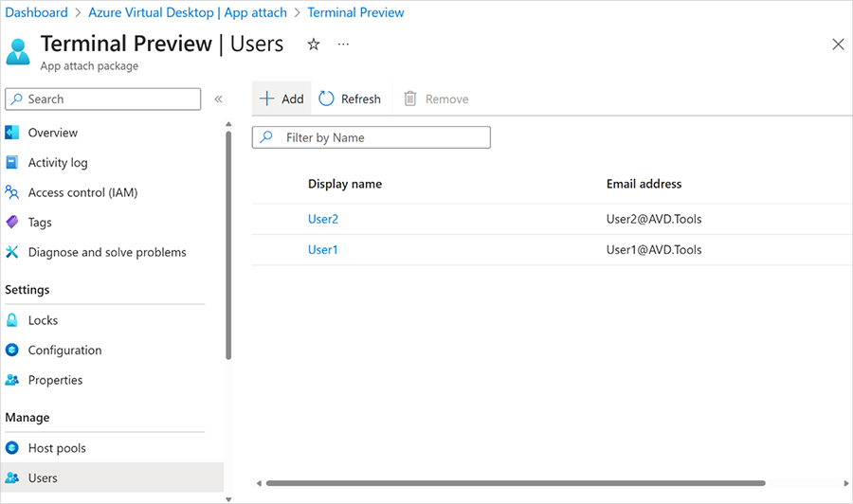853x504 pixels.
Task: Click the App attach package user icon
Action: 18,52
